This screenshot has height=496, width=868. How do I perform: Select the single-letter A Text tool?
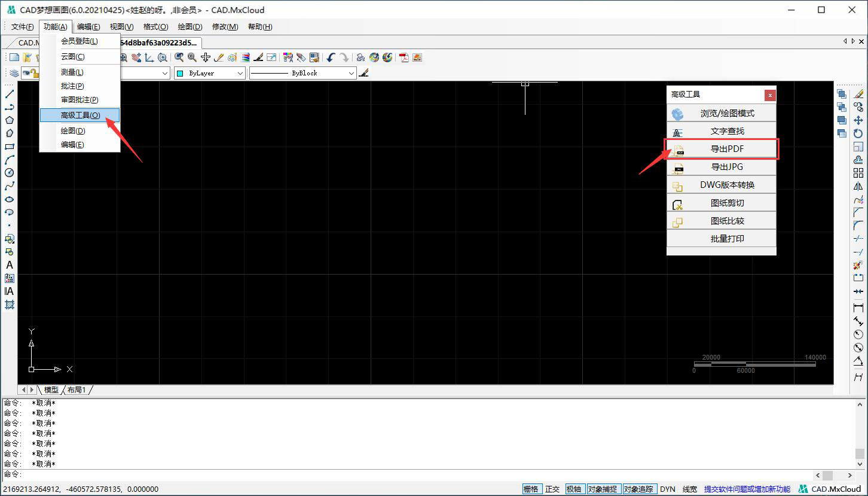click(x=10, y=265)
